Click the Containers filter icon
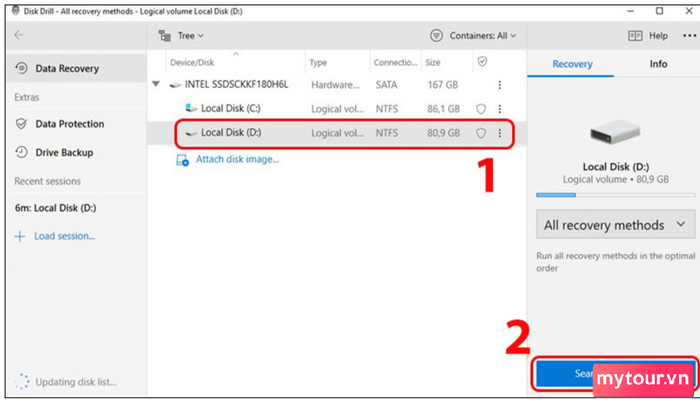700x405 pixels. click(x=436, y=36)
